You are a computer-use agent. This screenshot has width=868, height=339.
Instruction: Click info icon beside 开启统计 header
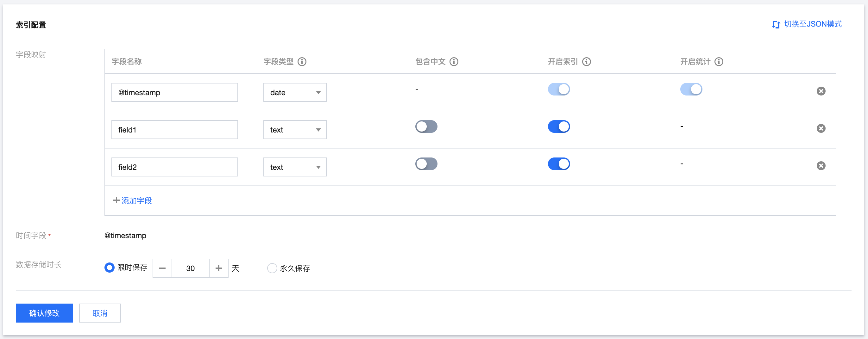click(x=719, y=62)
